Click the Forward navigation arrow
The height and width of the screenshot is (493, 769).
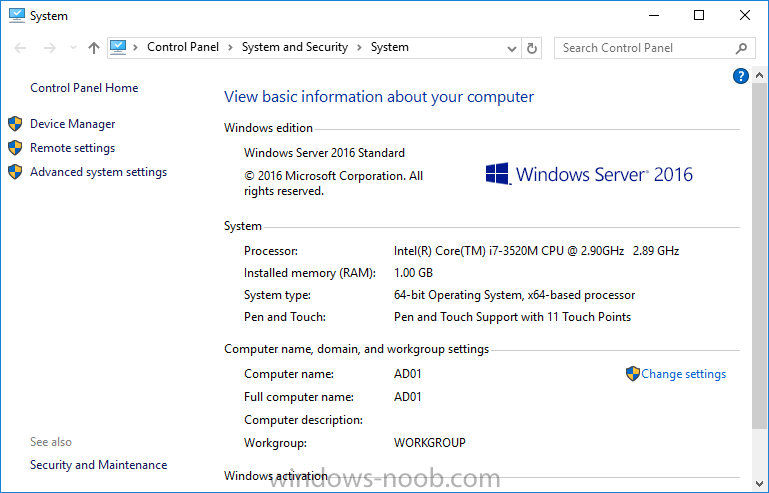tap(50, 48)
